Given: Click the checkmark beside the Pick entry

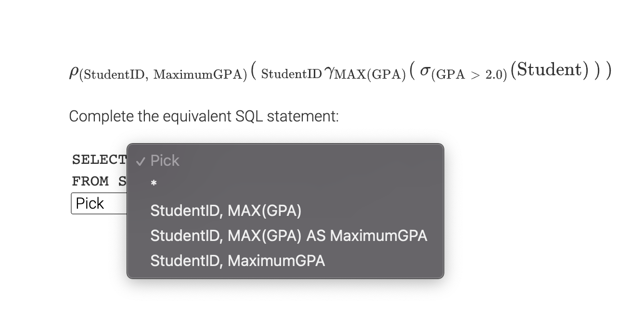Looking at the screenshot, I should click(x=140, y=160).
